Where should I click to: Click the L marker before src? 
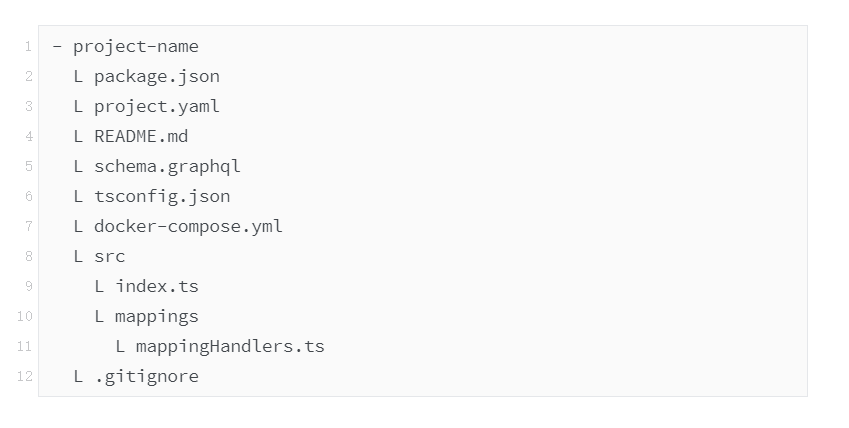point(78,256)
